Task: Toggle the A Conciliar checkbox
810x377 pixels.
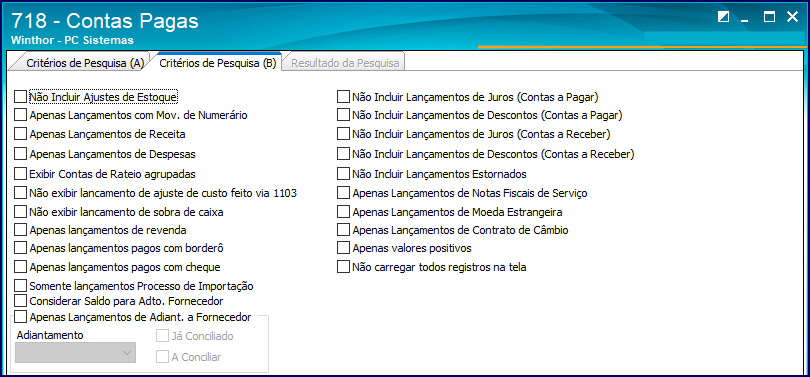Action: [x=162, y=356]
